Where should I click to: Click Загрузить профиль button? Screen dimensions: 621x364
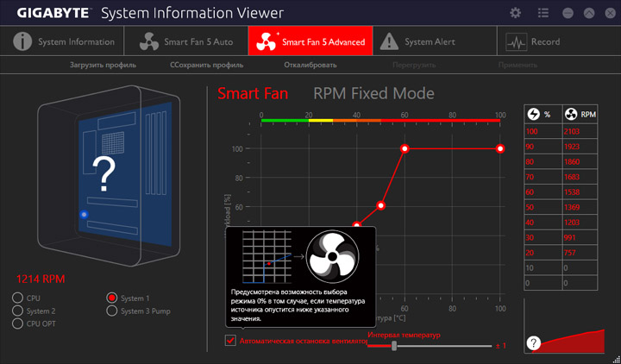click(x=103, y=65)
